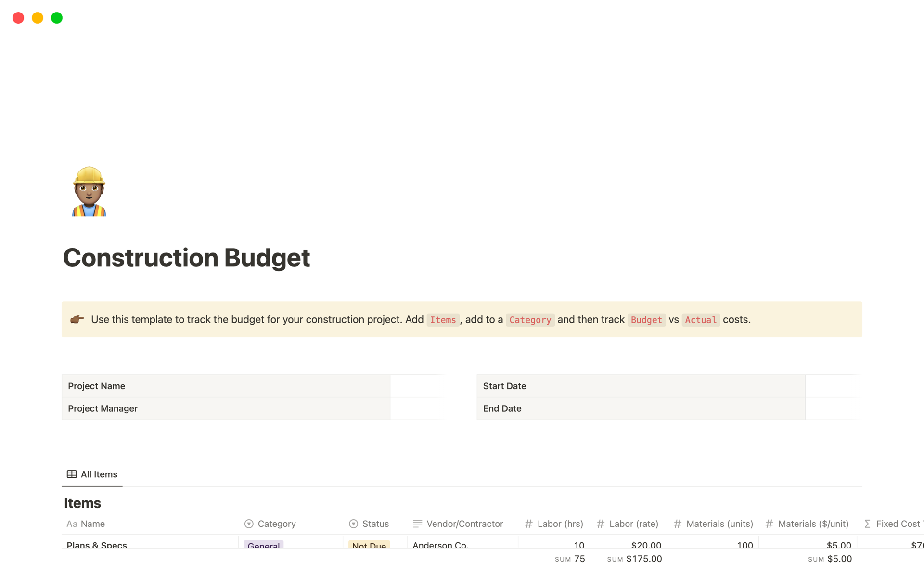The height and width of the screenshot is (578, 924).
Task: Click the Items database title
Action: (x=82, y=503)
